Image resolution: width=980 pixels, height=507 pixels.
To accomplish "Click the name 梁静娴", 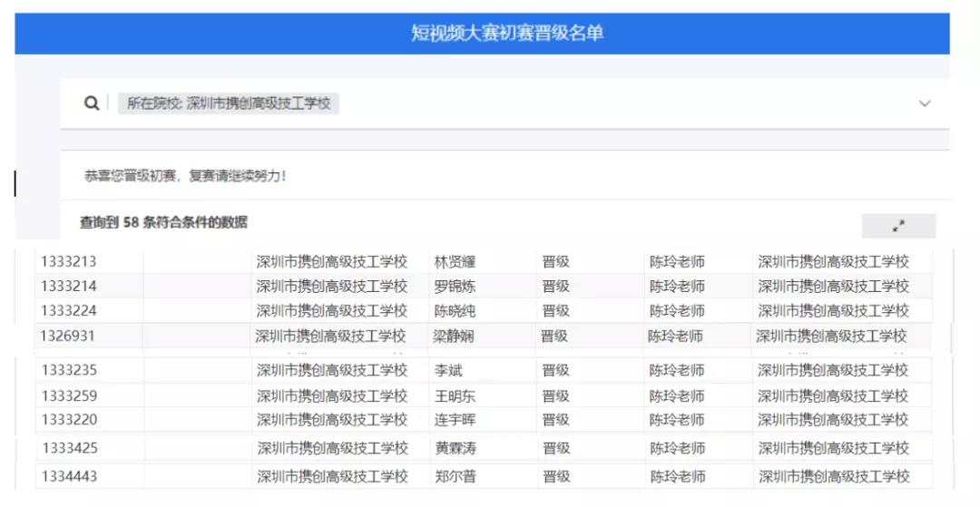I will (x=453, y=336).
